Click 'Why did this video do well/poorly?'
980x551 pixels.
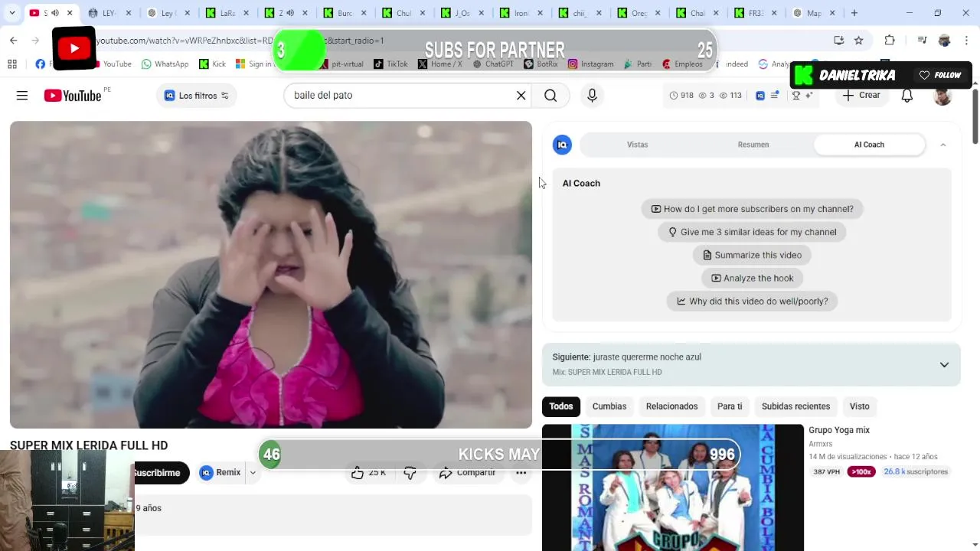pos(752,301)
